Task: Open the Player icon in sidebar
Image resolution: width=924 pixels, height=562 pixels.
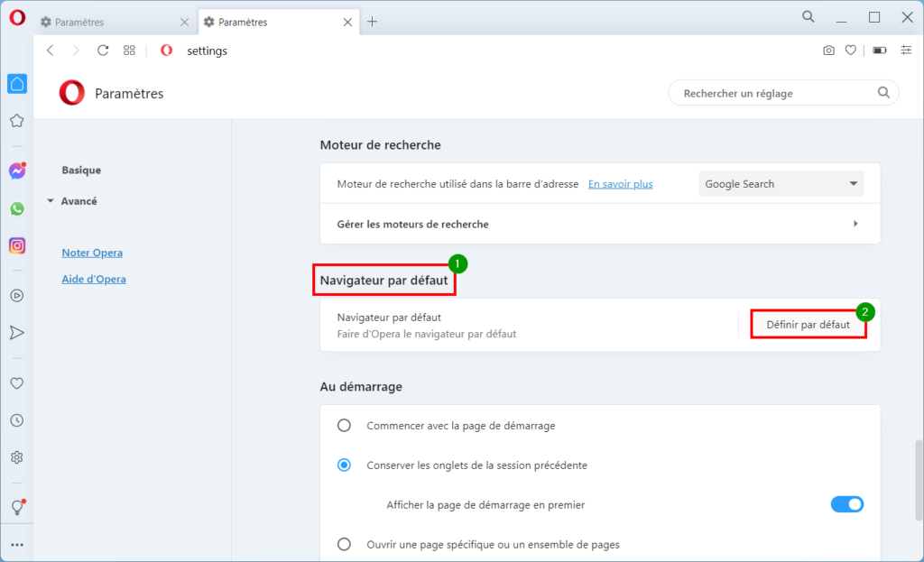Action: tap(17, 296)
